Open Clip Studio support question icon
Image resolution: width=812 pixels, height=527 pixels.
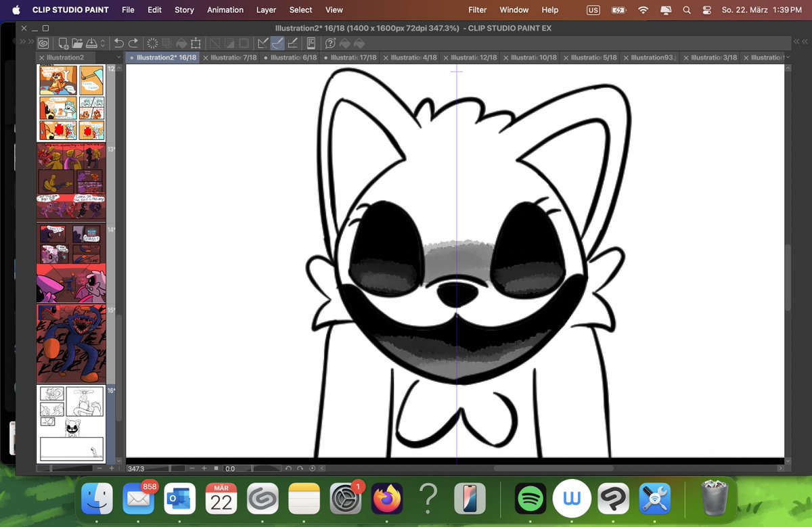pos(330,43)
